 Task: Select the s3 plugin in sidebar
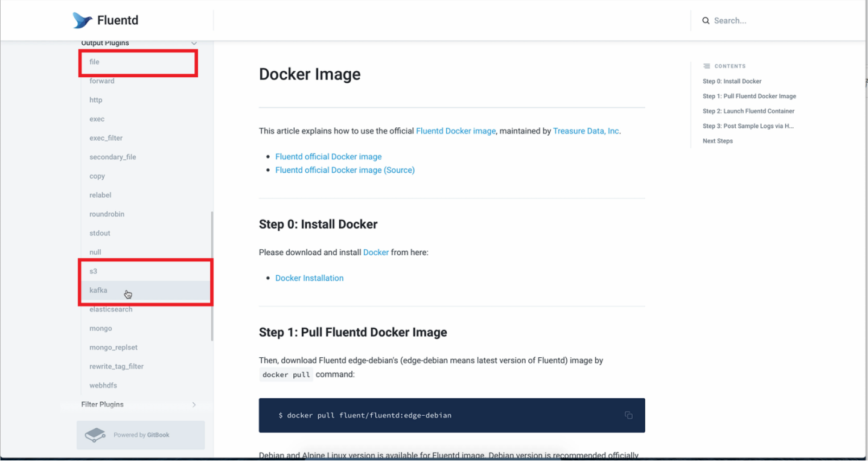pyautogui.click(x=94, y=272)
